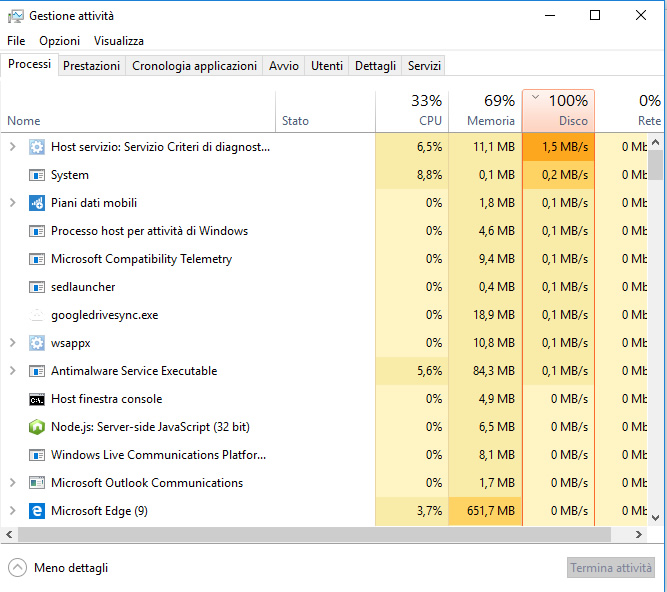Click the Microsoft Edge icon
Viewport: 667px width, 592px height.
coord(37,511)
